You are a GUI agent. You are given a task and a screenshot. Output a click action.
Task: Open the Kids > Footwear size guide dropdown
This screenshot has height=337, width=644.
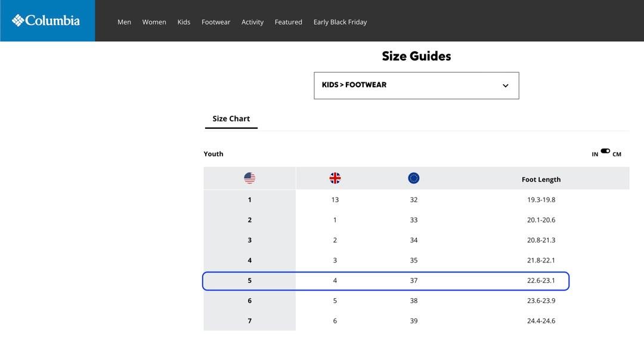(x=416, y=85)
